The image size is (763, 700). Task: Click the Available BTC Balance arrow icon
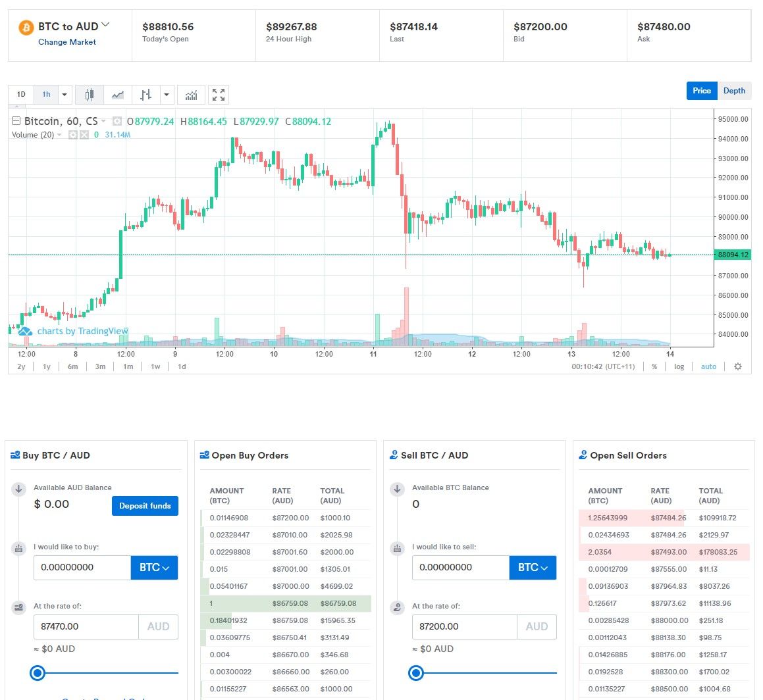[x=397, y=489]
